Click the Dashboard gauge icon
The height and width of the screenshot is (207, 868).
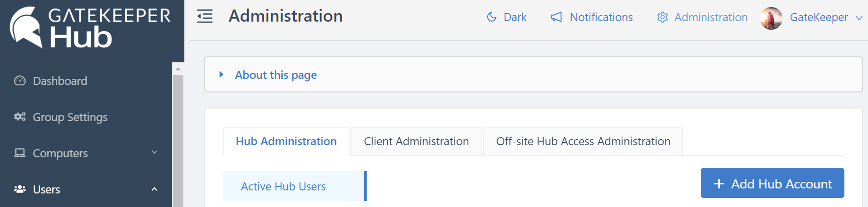pyautogui.click(x=20, y=81)
